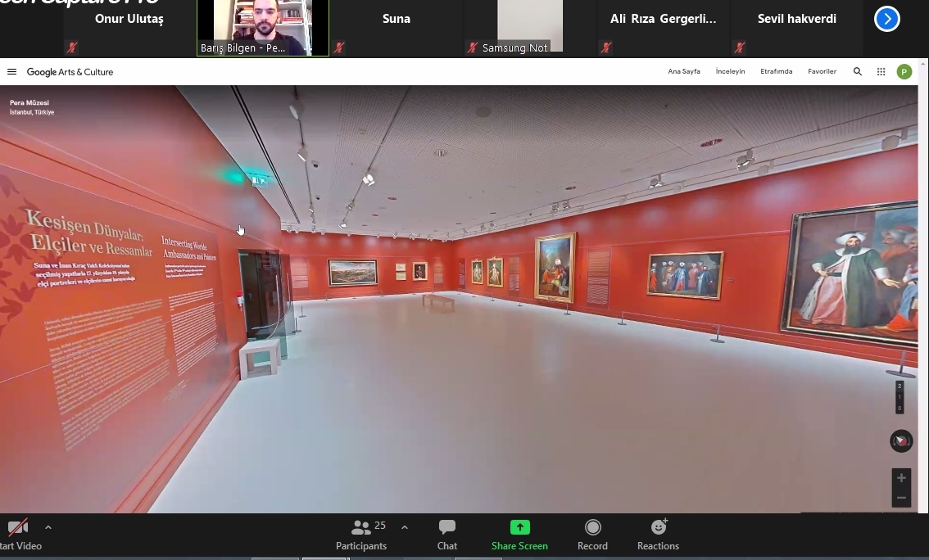Image resolution: width=929 pixels, height=560 pixels.
Task: Select floor 2 in the level picker
Action: pyautogui.click(x=900, y=386)
